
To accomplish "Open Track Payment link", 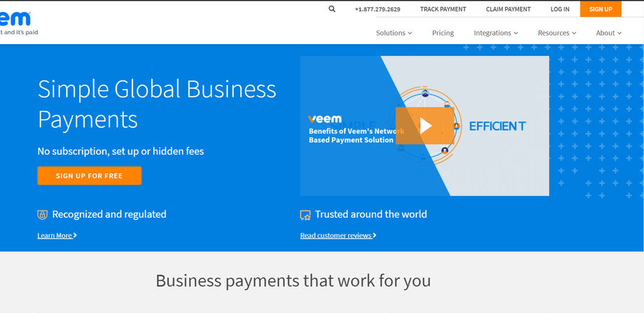I will 443,9.
